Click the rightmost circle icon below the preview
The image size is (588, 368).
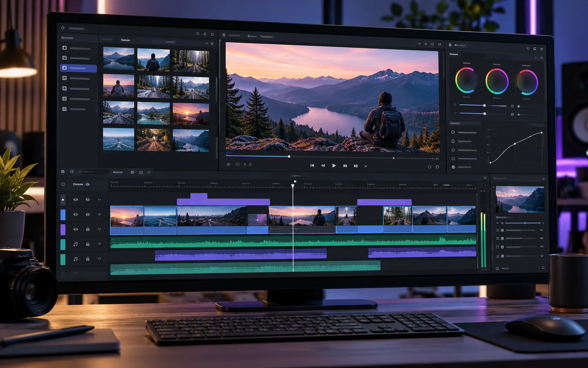coord(437,167)
